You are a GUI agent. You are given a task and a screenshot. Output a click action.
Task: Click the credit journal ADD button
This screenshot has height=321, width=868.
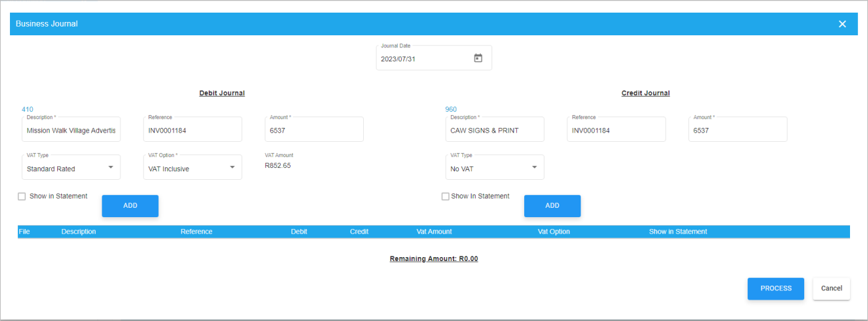pos(552,206)
